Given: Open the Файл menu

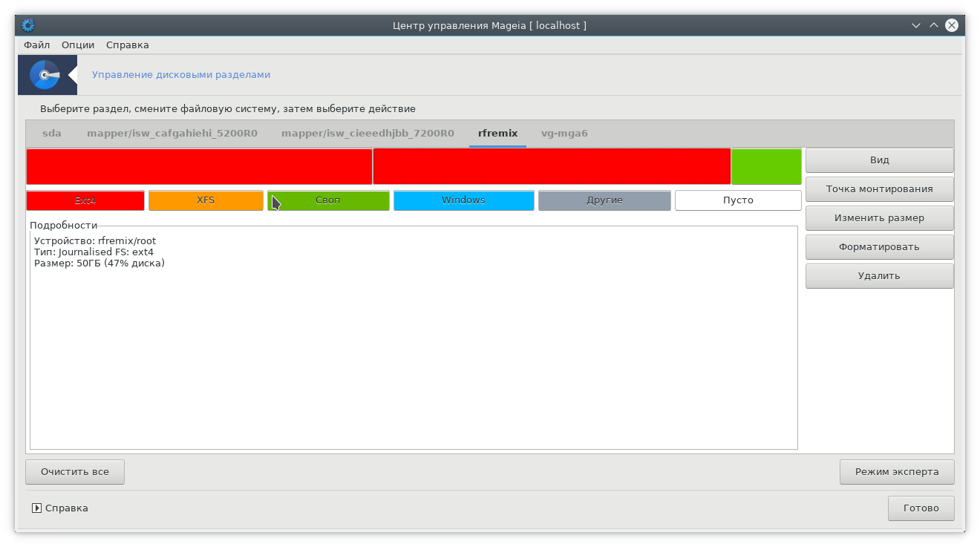Looking at the screenshot, I should [36, 45].
